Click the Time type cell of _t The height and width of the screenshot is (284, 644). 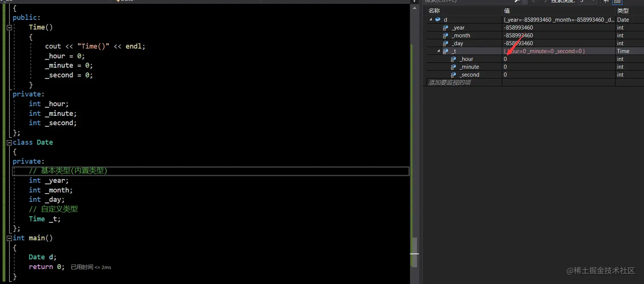click(623, 51)
